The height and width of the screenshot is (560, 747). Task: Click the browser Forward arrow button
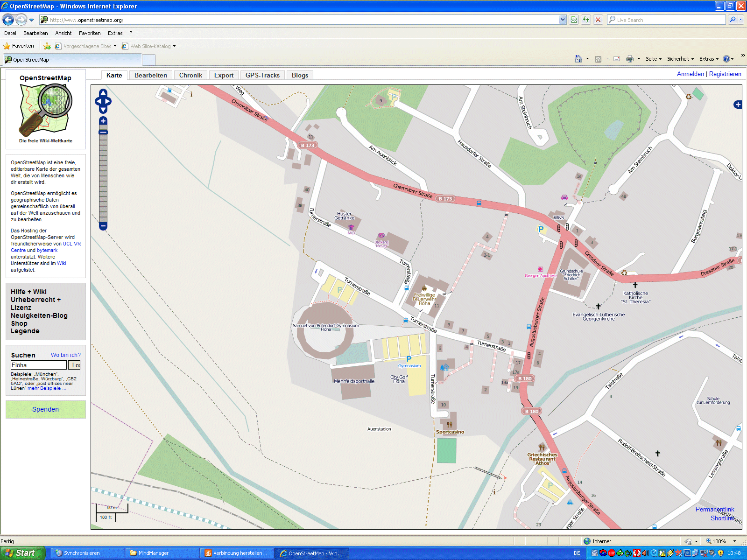point(21,20)
